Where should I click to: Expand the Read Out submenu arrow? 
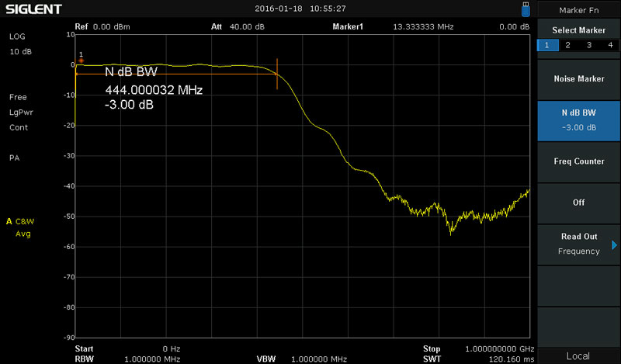[x=614, y=245]
